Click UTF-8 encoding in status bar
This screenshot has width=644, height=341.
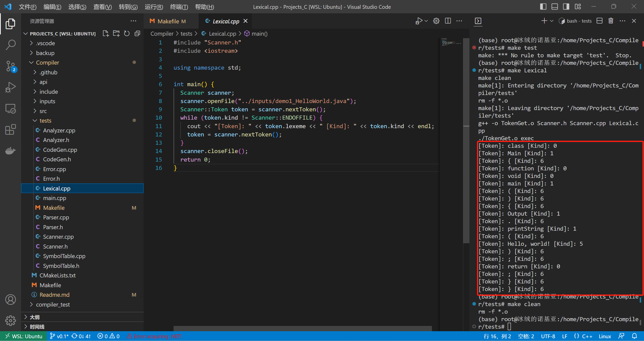point(548,336)
